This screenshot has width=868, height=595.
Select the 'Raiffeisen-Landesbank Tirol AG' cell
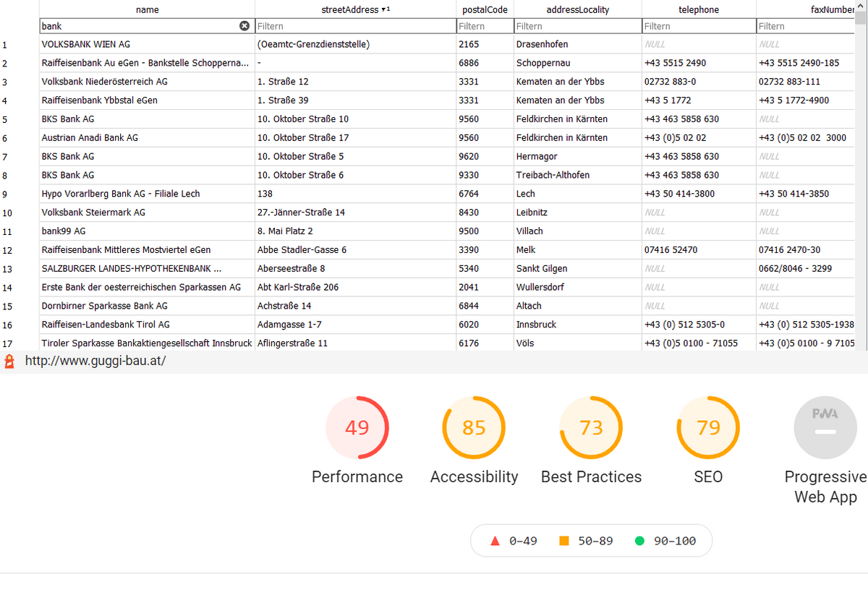(147, 325)
